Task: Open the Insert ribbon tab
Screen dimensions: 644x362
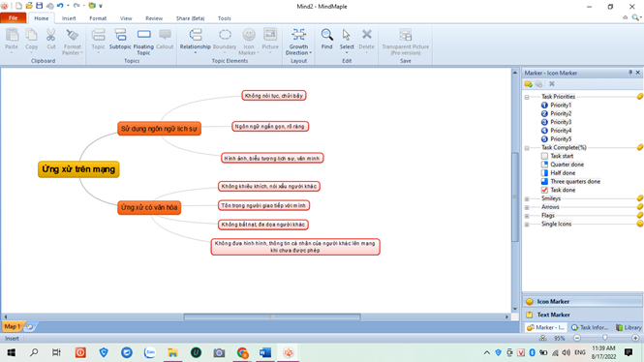Action: point(69,18)
